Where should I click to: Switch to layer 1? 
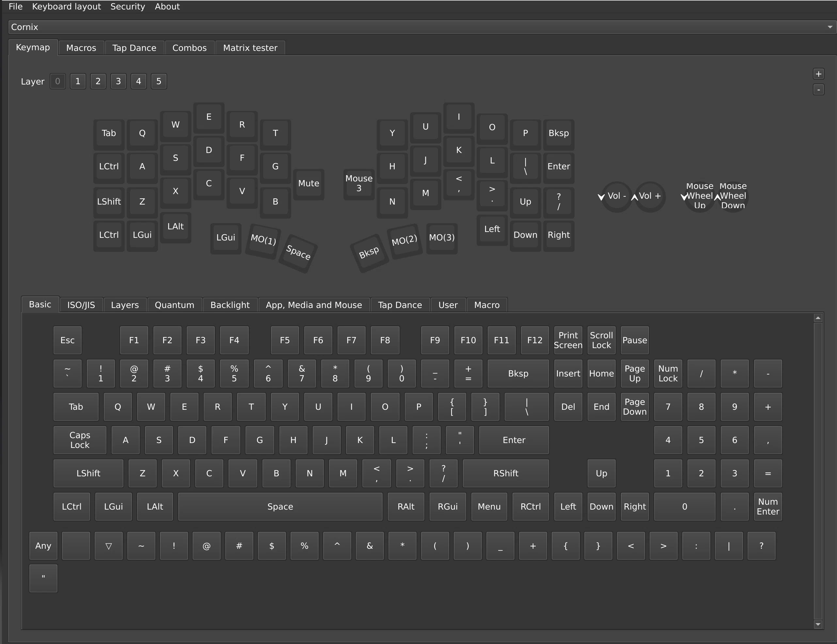pyautogui.click(x=78, y=81)
